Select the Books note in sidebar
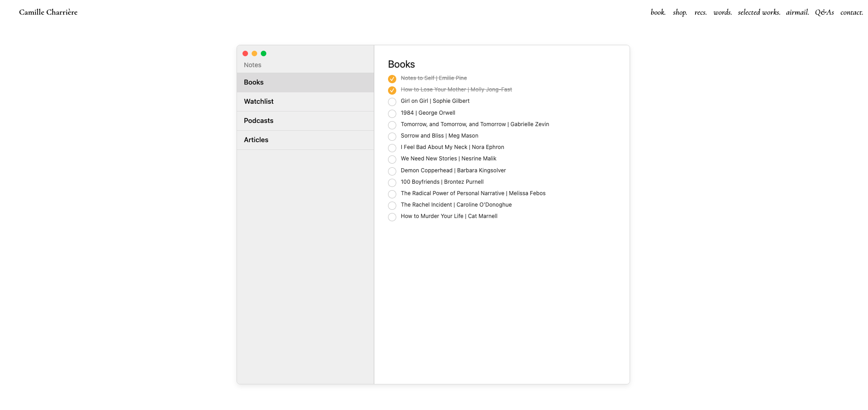This screenshot has height=410, width=868. [305, 82]
